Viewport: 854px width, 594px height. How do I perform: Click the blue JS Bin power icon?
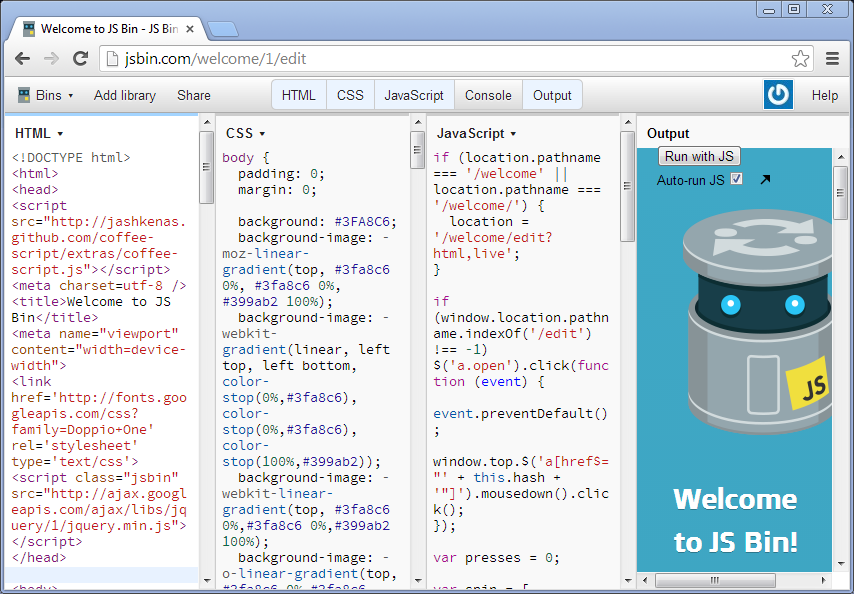[778, 95]
